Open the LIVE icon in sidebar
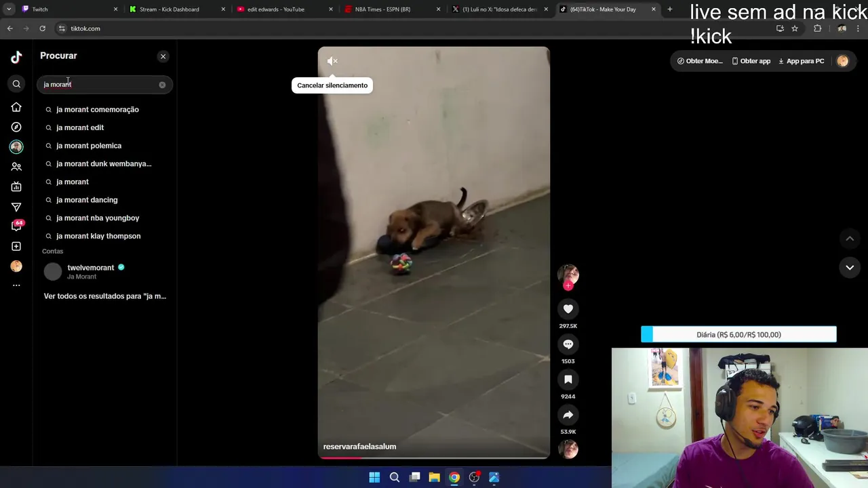Image resolution: width=868 pixels, height=488 pixels. tap(16, 186)
